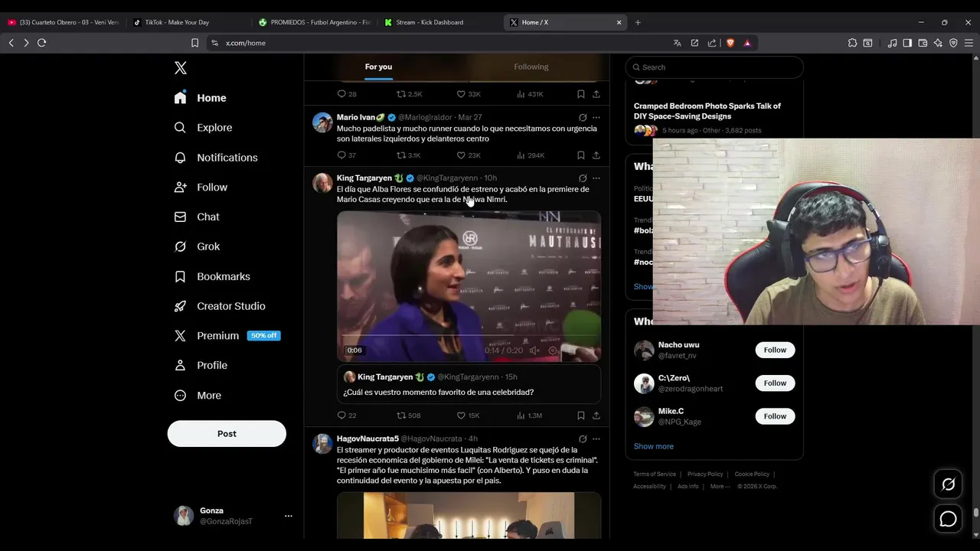Share Mario Ivan's post

click(x=596, y=155)
